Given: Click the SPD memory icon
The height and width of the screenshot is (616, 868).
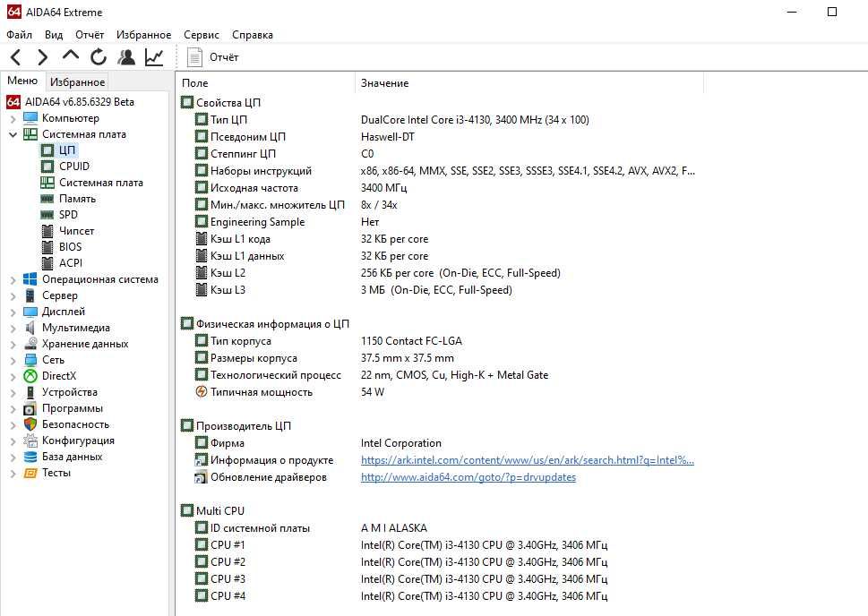Looking at the screenshot, I should pyautogui.click(x=47, y=215).
